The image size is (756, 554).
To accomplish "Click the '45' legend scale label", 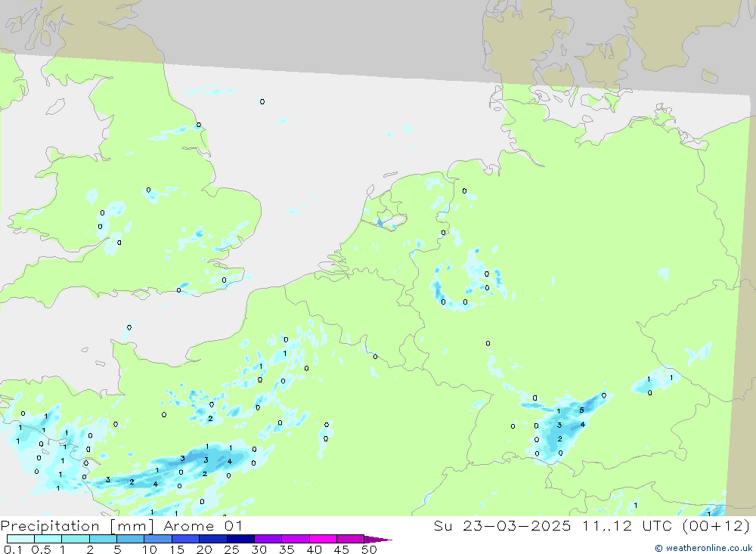I will [x=342, y=549].
